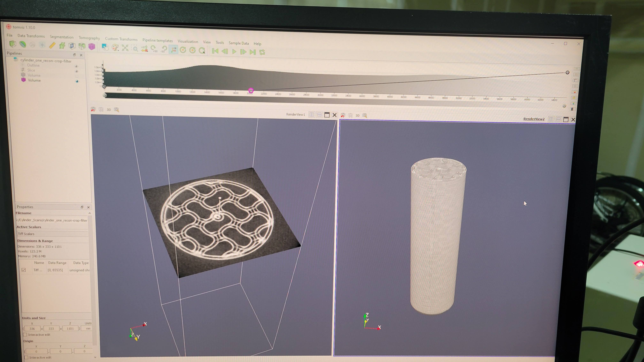Viewport: 644px width, 362px height.
Task: Select the yellow Ruler tool icon
Action: coord(52,45)
